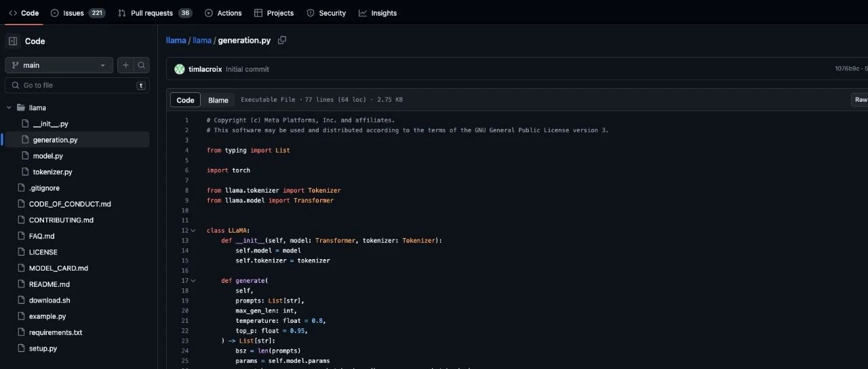Click line number 8
868x369 pixels.
[x=186, y=191]
